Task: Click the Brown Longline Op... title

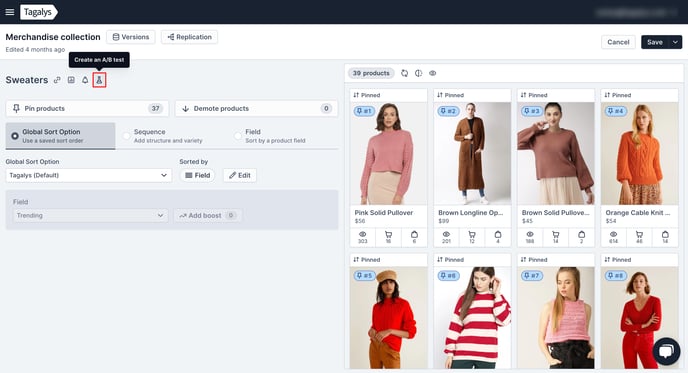Action: point(470,212)
